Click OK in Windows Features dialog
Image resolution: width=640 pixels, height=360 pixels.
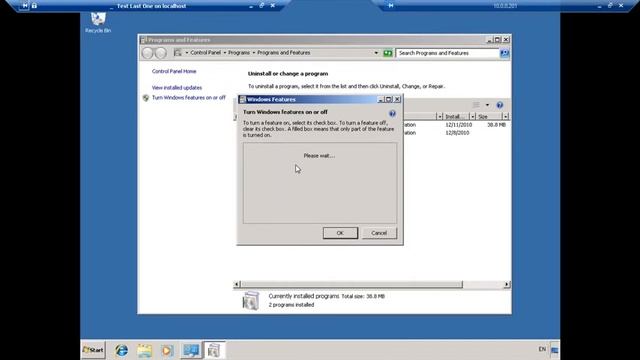coord(340,233)
